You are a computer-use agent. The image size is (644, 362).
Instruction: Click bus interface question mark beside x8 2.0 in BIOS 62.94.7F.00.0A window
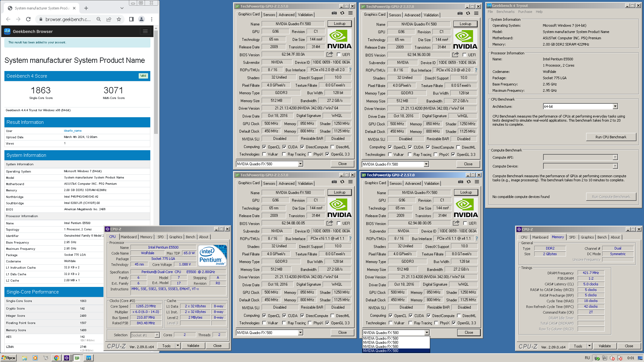pos(350,70)
